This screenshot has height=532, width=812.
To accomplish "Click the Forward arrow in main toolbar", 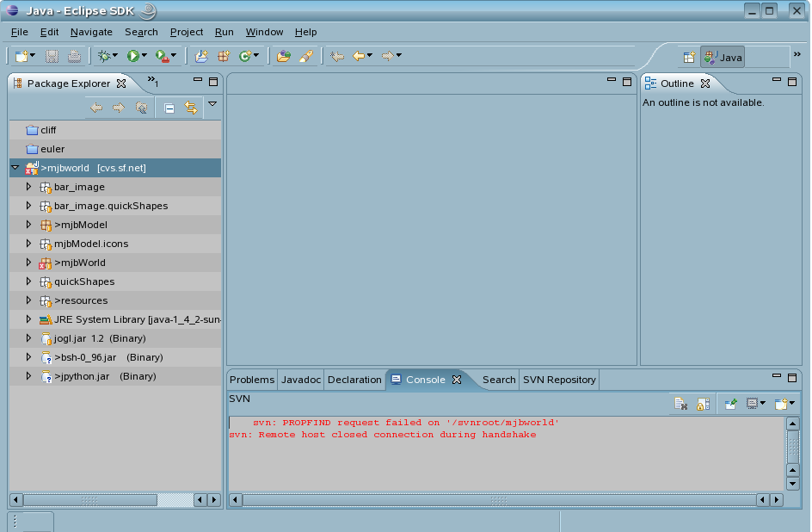I will point(387,56).
